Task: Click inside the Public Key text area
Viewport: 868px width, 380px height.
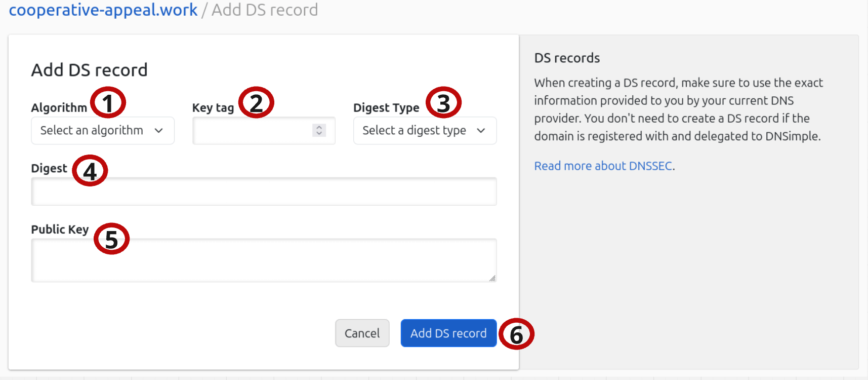Action: tap(264, 260)
